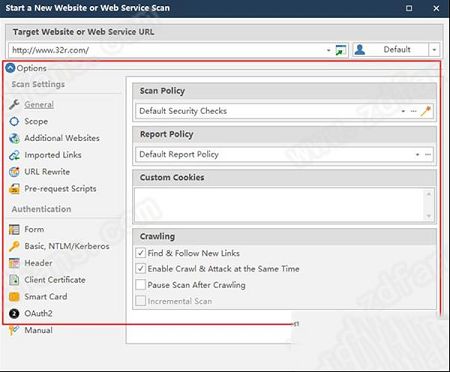Click the Default profile button
This screenshot has height=372, width=450.
coord(391,50)
